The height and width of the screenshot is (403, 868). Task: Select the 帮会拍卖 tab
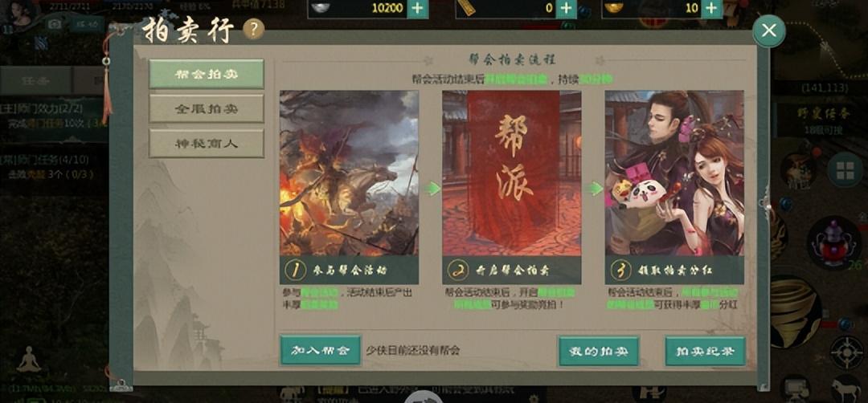tap(207, 74)
